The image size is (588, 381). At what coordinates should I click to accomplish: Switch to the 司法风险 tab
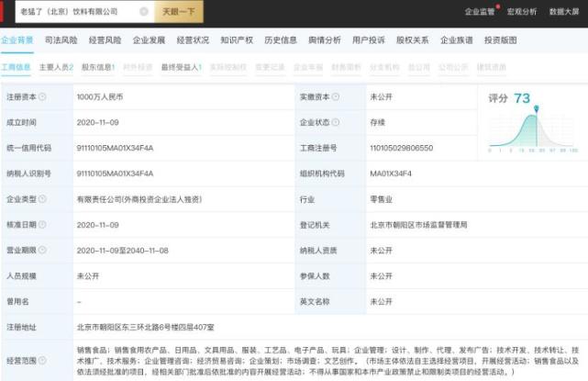[x=61, y=40]
